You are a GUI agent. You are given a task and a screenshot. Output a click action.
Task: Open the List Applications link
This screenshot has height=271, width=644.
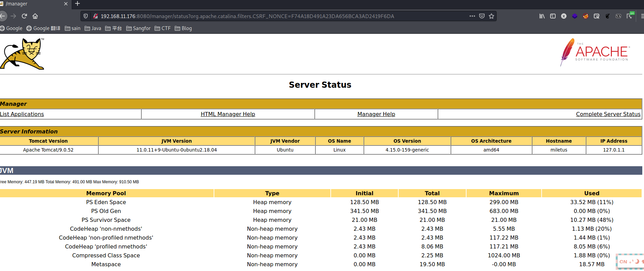22,114
